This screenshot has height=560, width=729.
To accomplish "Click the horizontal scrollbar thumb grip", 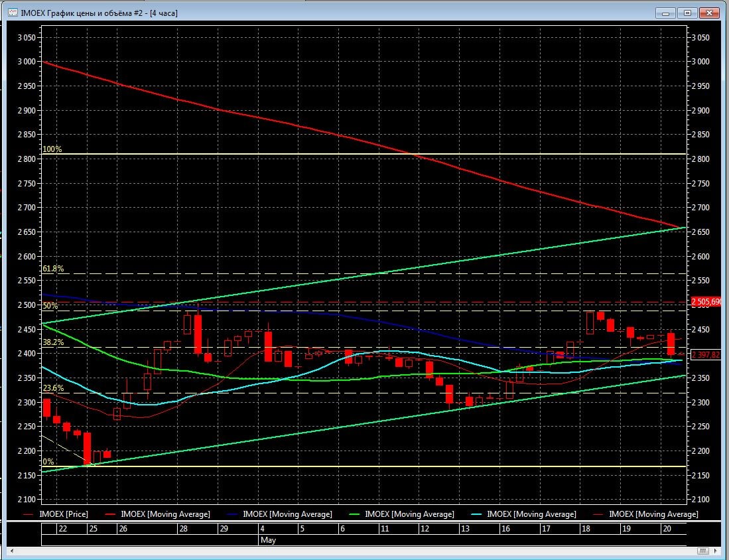I will click(x=703, y=551).
